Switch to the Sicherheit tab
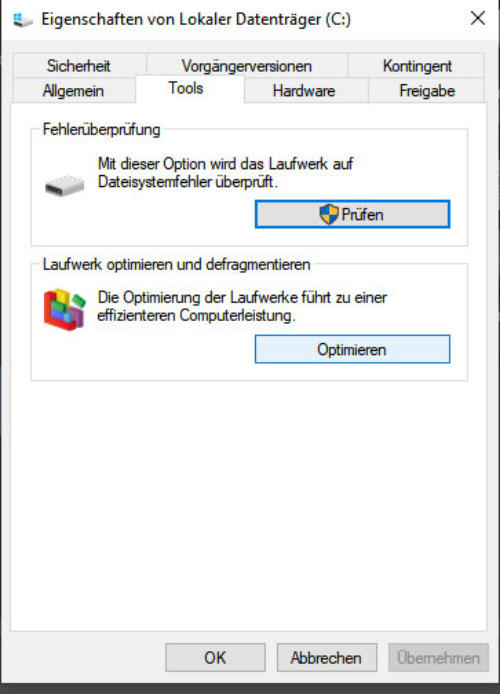 point(79,66)
